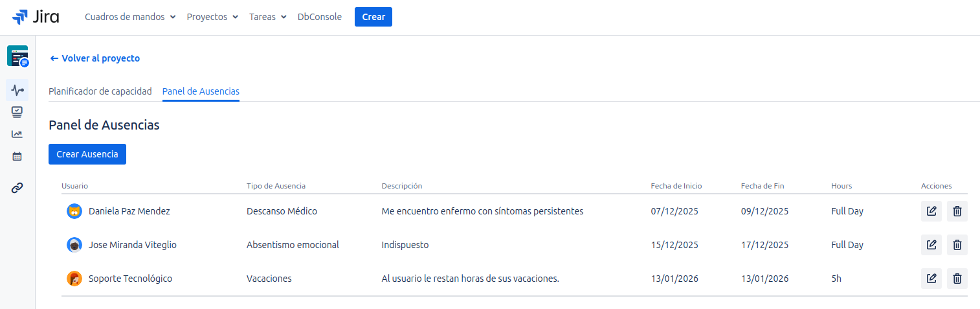980x309 pixels.
Task: Expand the Proyectos dropdown menu
Action: 212,17
